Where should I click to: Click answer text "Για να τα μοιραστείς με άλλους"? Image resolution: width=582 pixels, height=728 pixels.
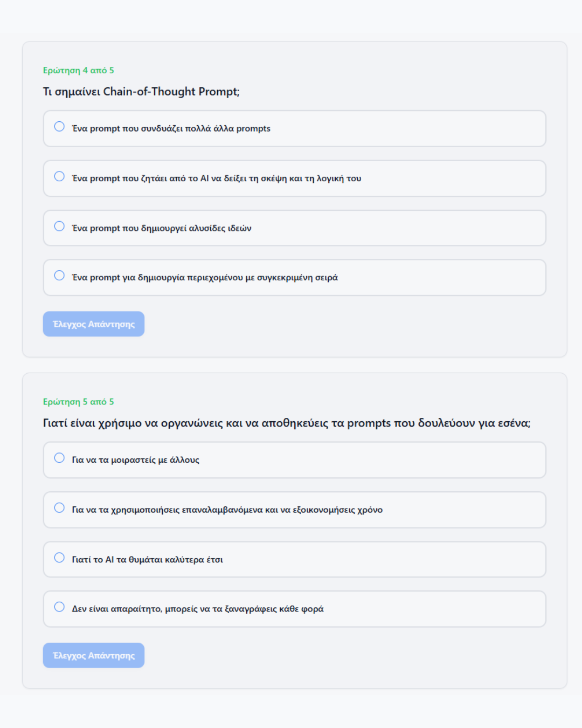(136, 460)
